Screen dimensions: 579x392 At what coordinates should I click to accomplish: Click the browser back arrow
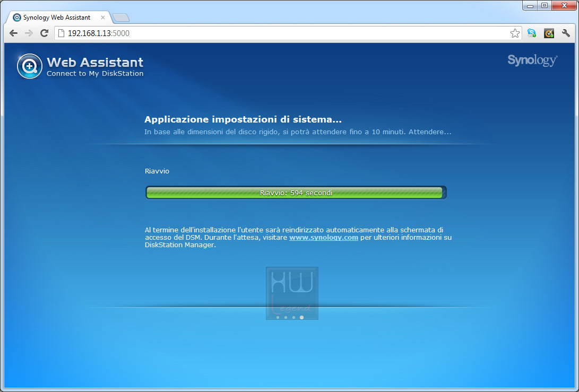(x=14, y=33)
